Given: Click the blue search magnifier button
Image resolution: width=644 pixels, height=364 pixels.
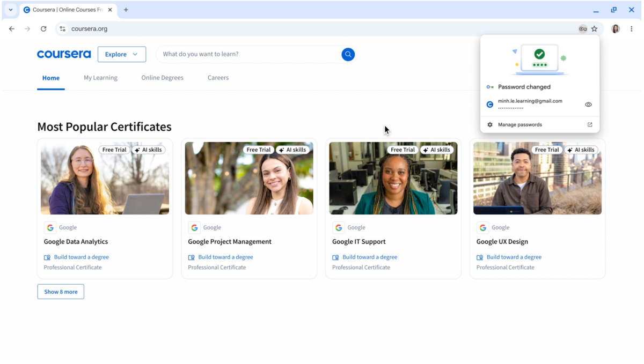Looking at the screenshot, I should click(348, 54).
